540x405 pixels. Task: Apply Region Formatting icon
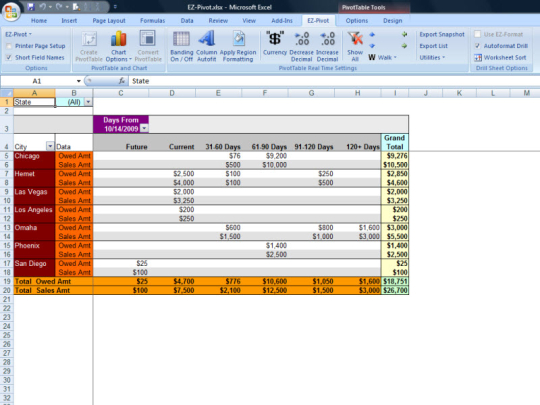[x=238, y=39]
